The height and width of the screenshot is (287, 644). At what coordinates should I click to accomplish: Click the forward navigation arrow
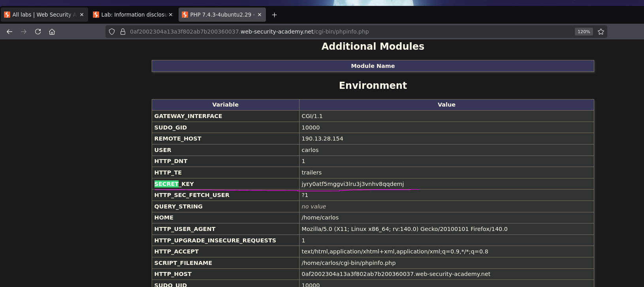click(x=24, y=32)
